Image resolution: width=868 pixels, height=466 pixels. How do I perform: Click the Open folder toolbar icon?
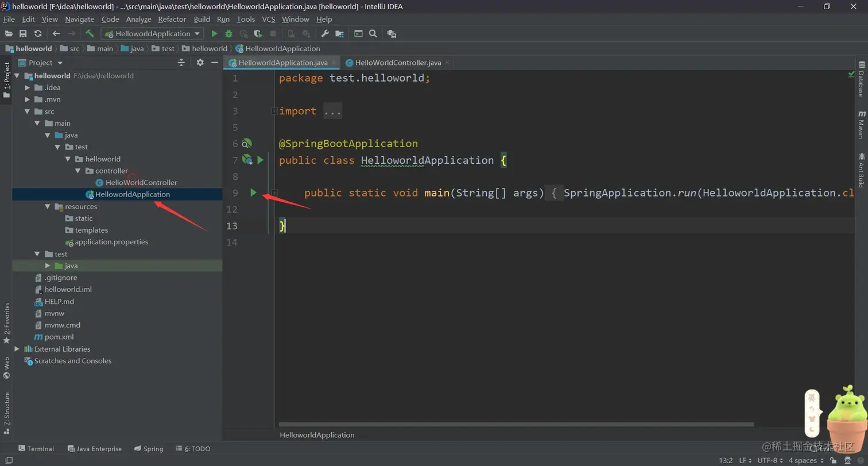[9, 34]
